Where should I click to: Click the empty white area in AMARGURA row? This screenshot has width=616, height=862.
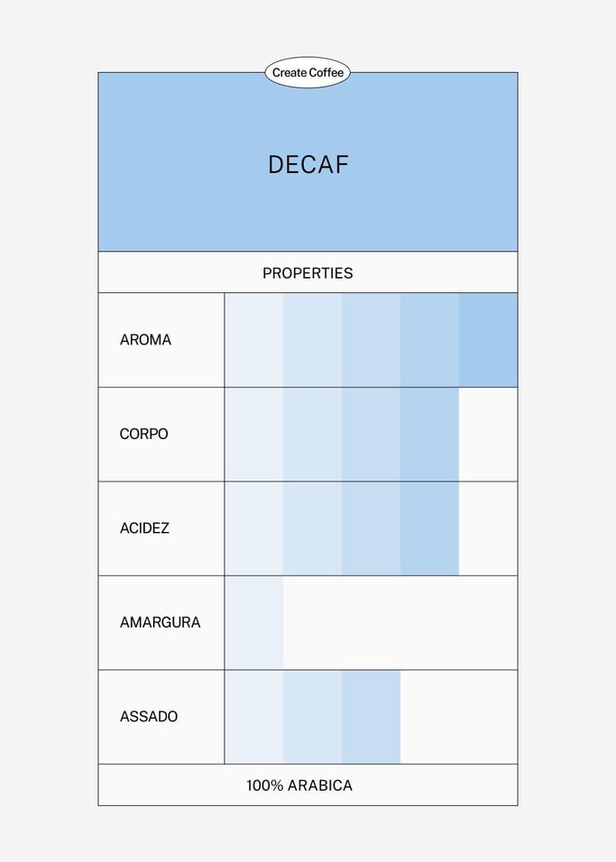click(x=400, y=622)
